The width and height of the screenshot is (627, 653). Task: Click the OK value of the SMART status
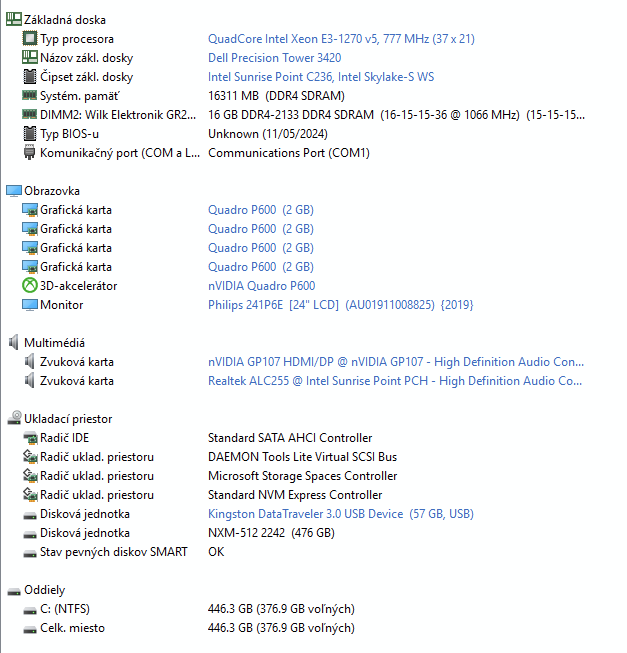coord(216,552)
